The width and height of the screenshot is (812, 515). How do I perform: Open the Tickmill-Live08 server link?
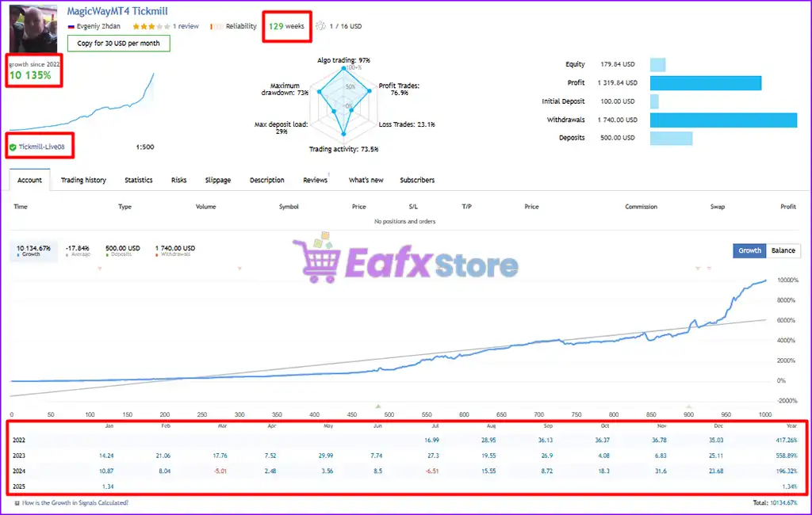click(41, 147)
